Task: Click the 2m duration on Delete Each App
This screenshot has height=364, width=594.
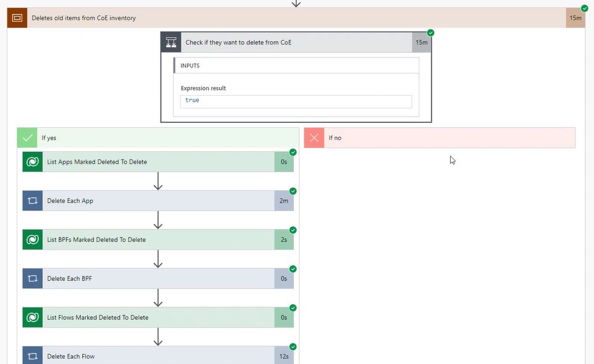Action: [284, 201]
